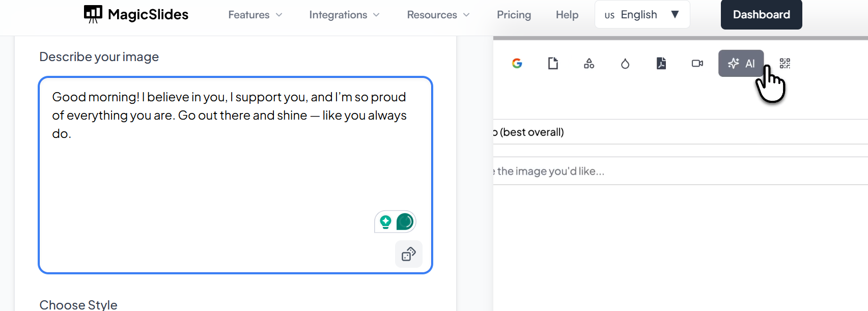The height and width of the screenshot is (311, 868).
Task: Click the dice random prompt icon
Action: (x=409, y=254)
